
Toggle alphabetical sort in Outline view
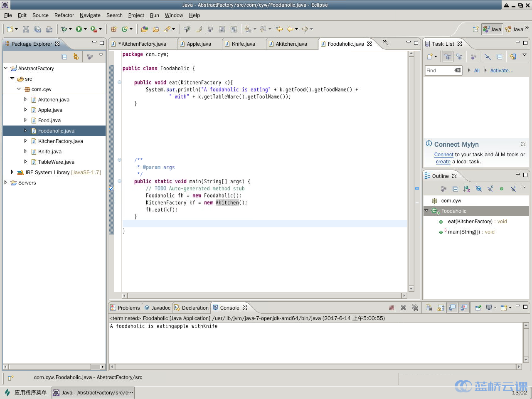pyautogui.click(x=467, y=189)
